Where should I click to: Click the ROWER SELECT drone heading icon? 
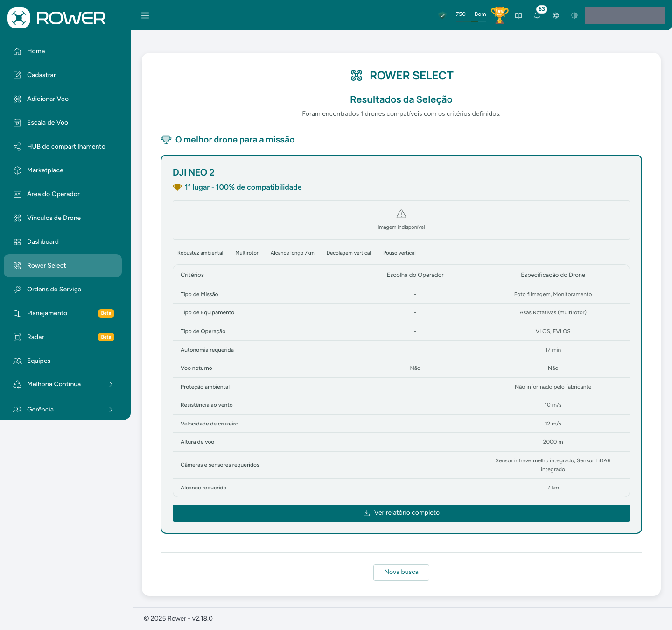point(357,75)
